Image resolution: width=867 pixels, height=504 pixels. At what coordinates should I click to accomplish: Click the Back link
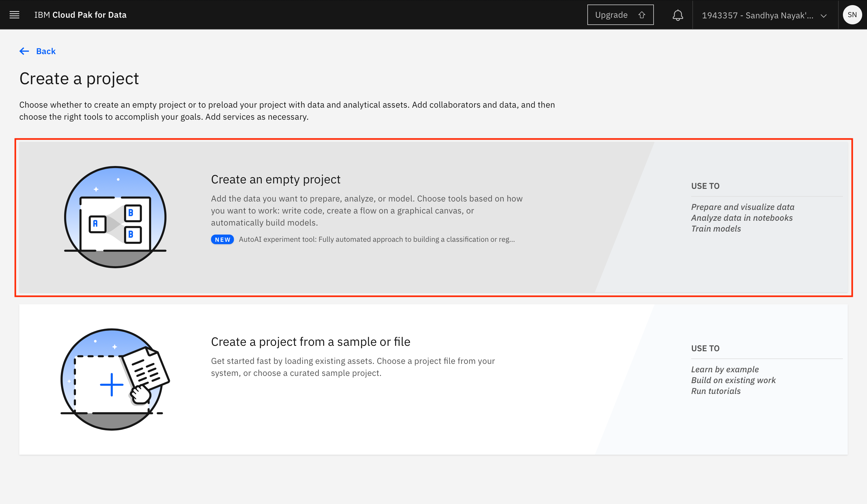[x=46, y=51]
